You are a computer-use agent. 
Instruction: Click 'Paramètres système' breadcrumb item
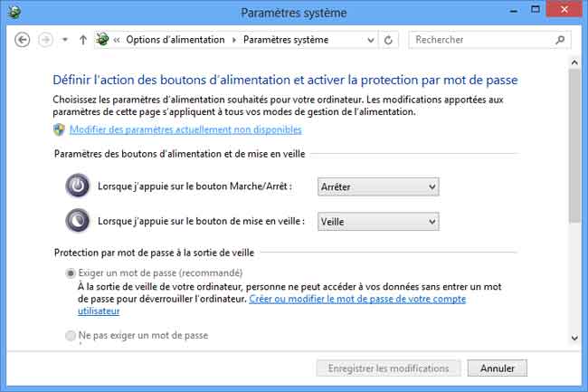[x=286, y=40]
